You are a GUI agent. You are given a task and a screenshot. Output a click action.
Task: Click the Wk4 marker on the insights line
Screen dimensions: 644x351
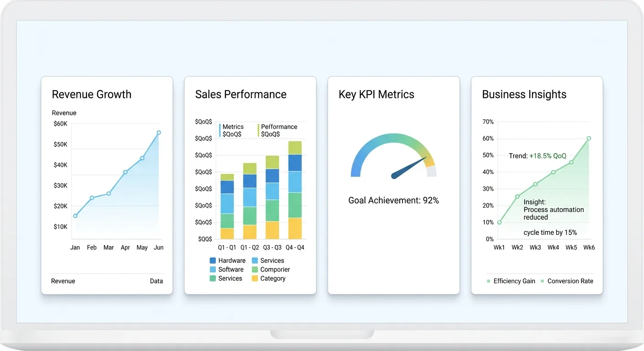(x=553, y=172)
